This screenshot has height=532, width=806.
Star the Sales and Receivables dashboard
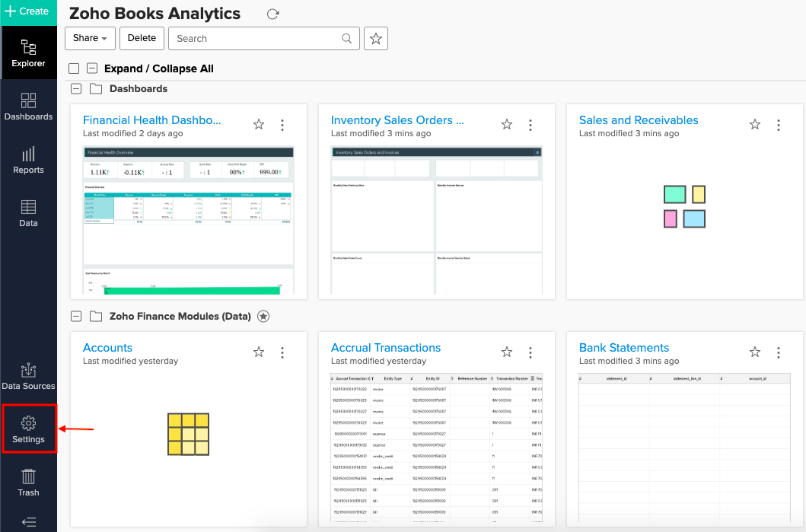click(754, 125)
